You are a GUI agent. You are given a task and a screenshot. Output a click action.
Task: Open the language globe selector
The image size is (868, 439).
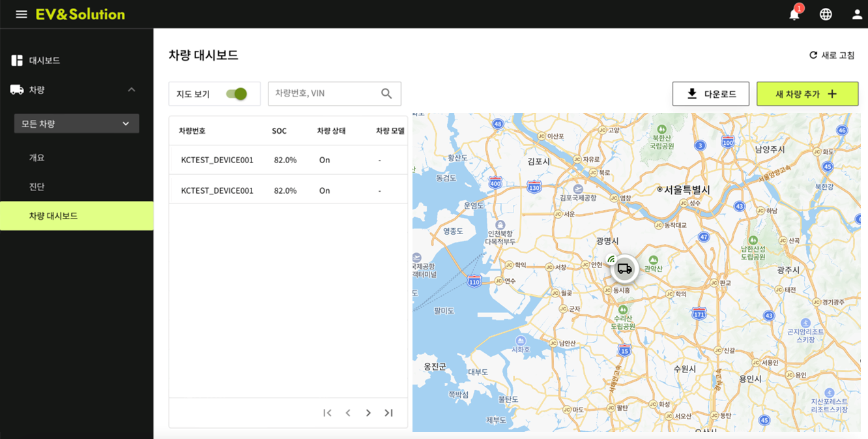(x=826, y=14)
